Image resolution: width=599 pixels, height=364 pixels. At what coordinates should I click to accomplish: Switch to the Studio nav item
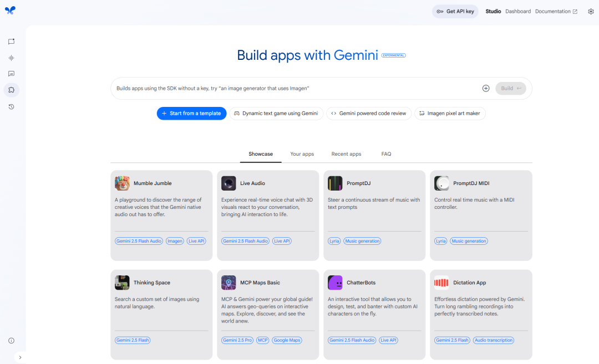tap(493, 12)
